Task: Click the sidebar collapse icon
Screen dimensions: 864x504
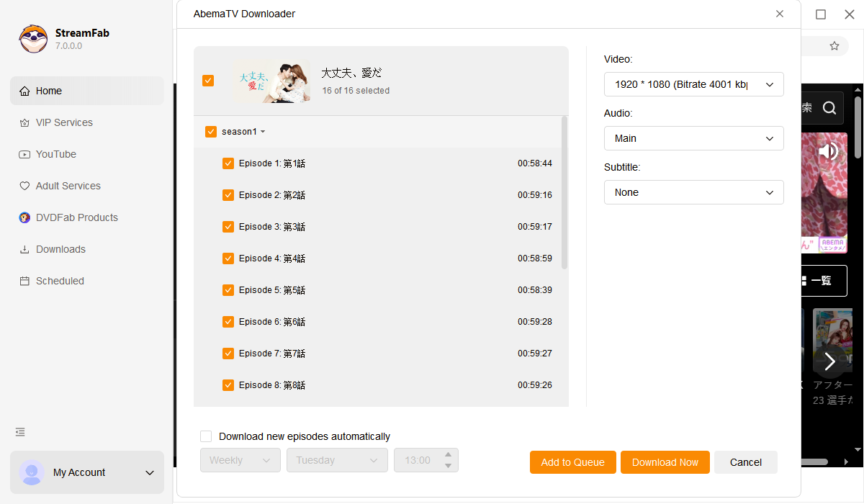Action: [x=20, y=432]
